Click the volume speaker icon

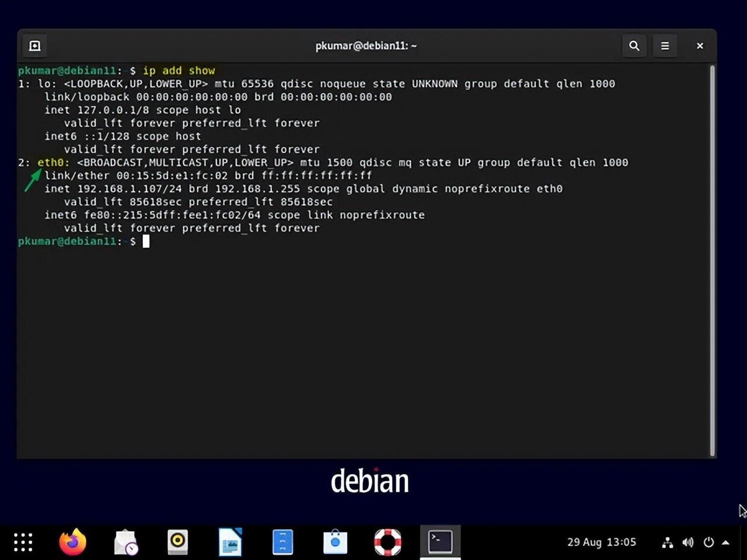(x=688, y=542)
